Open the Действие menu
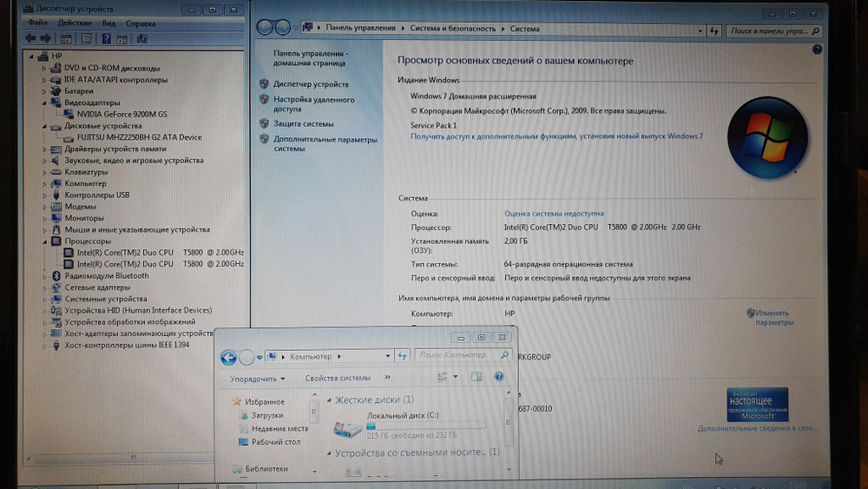 coord(75,23)
